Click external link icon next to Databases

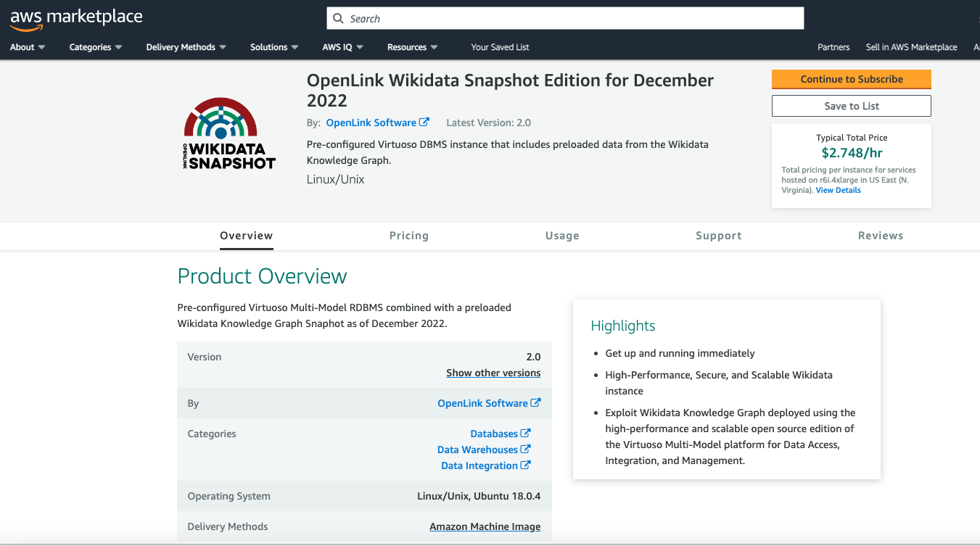(x=526, y=434)
